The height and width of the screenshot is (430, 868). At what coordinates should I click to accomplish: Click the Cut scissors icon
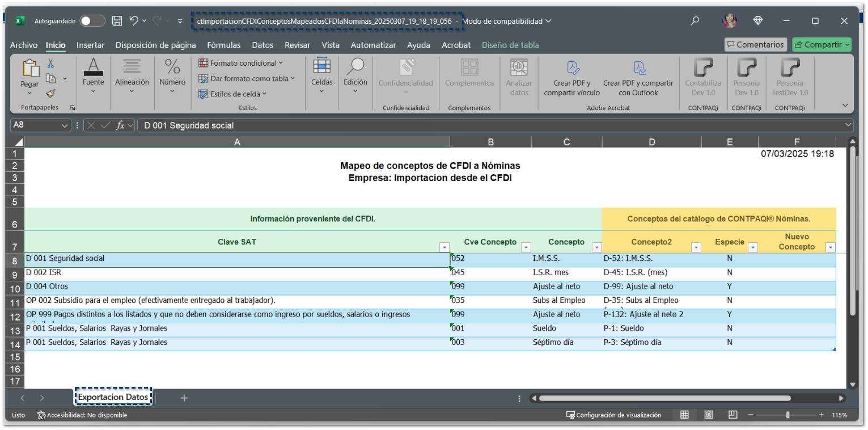(x=50, y=64)
